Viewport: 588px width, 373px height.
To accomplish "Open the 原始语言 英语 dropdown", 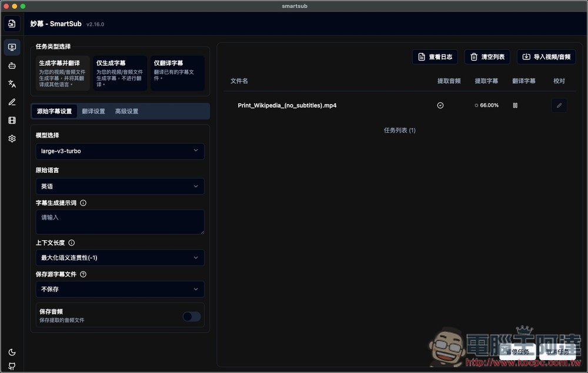I will 120,186.
